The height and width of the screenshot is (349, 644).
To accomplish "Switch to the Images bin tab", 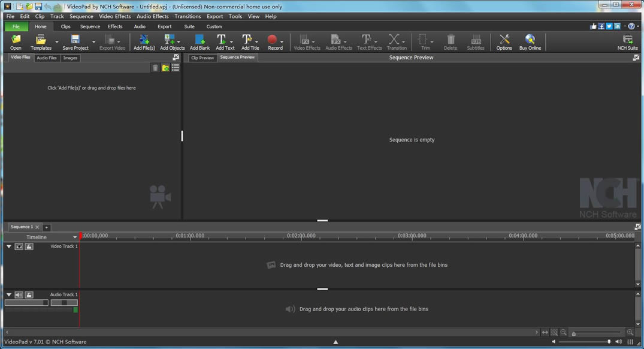I will click(70, 58).
